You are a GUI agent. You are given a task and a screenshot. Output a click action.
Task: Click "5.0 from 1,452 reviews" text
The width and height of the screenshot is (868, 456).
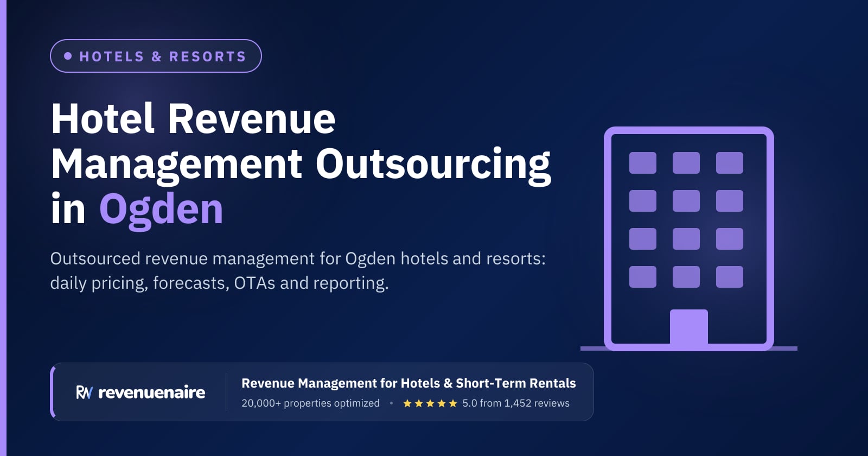pos(516,403)
